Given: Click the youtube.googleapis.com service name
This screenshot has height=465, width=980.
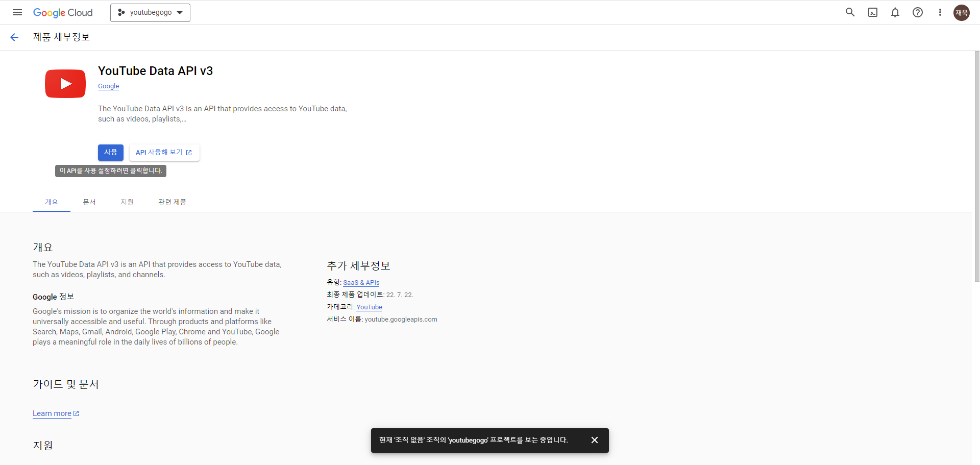Looking at the screenshot, I should pos(401,319).
